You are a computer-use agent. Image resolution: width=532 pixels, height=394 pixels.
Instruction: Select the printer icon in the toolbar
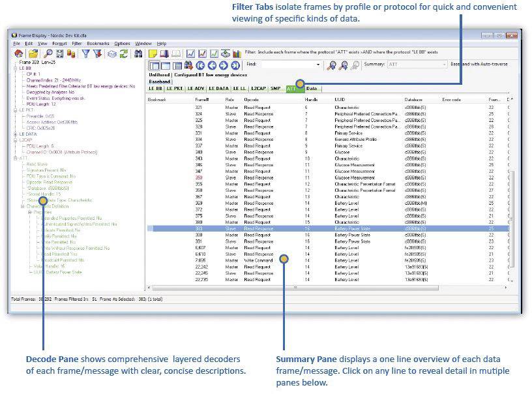[x=58, y=53]
